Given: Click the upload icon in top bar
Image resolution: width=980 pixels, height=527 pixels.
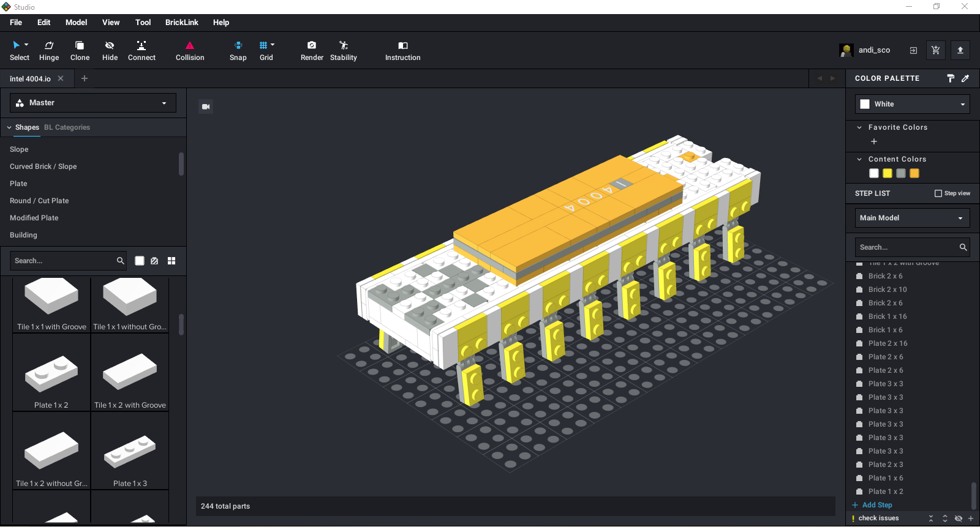Looking at the screenshot, I should [x=960, y=50].
